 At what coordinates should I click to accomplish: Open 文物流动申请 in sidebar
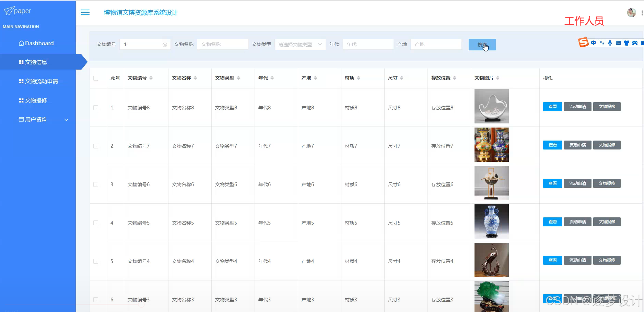[38, 81]
